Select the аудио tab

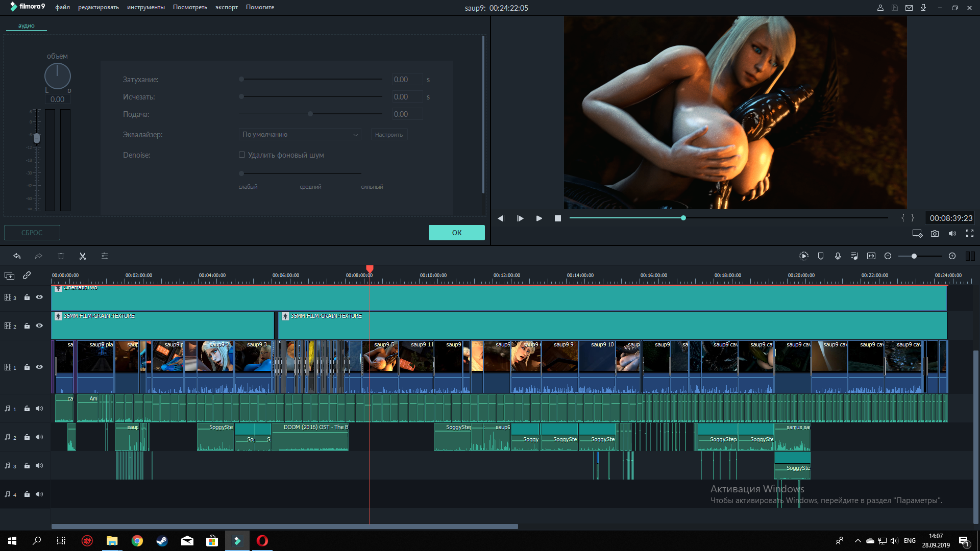pyautogui.click(x=27, y=26)
